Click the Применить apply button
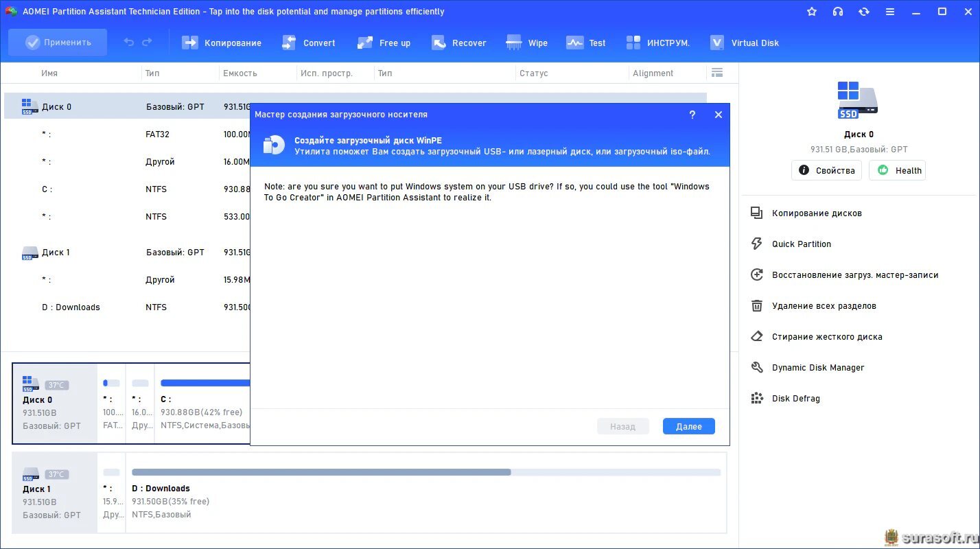 tap(58, 43)
